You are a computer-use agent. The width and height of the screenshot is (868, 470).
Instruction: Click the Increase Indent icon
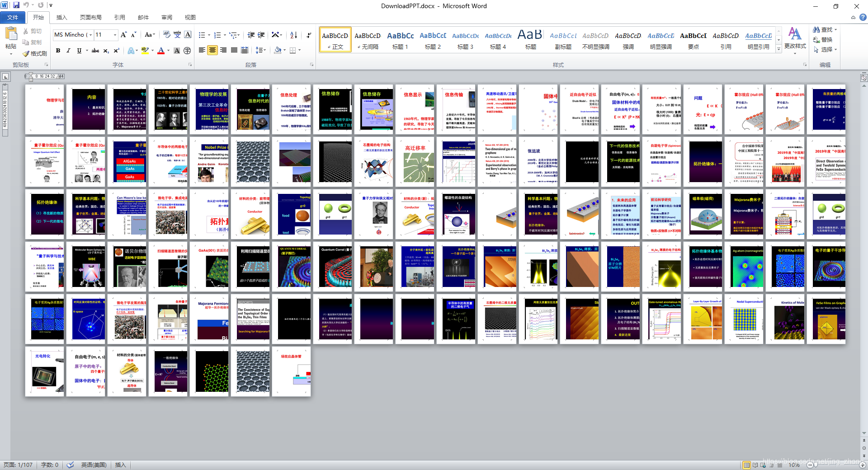click(261, 35)
